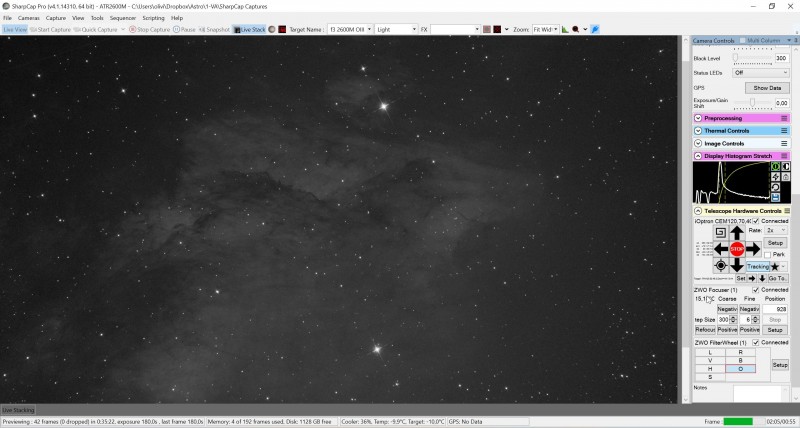Open the Telescope Hardware Controls hamburger menu
Image resolution: width=800 pixels, height=428 pixels.
tap(787, 211)
